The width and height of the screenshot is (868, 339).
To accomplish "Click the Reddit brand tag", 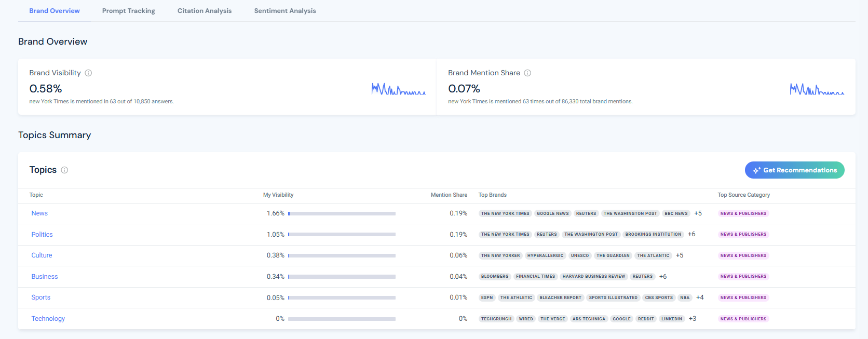I will point(646,319).
